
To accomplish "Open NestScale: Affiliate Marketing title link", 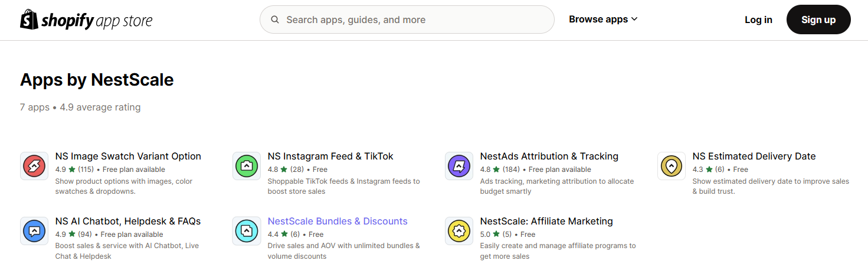I will click(x=546, y=222).
